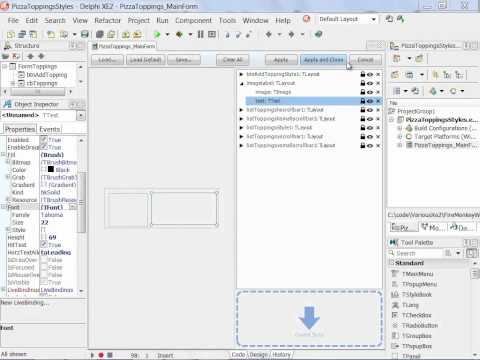Click the delete icon in the Structure panel toolbar
The image size is (480, 360).
[x=16, y=56]
